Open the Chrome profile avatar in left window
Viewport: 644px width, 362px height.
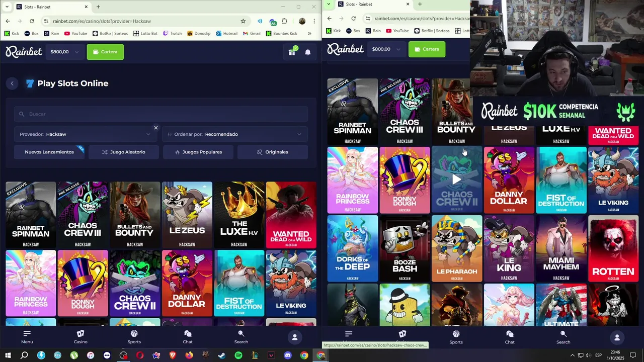click(302, 21)
